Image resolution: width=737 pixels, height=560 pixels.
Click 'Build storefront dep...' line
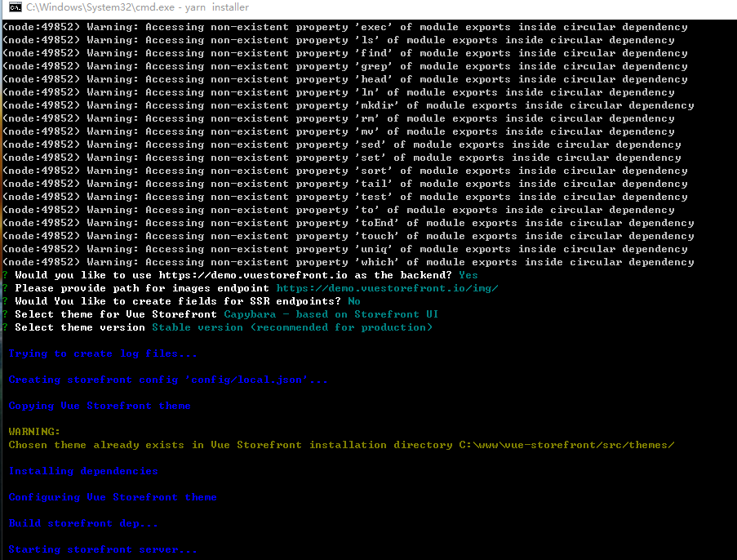[x=83, y=523]
